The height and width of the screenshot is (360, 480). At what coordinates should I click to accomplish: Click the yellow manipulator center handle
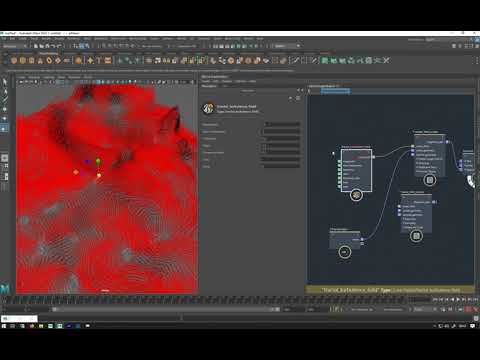click(x=99, y=175)
